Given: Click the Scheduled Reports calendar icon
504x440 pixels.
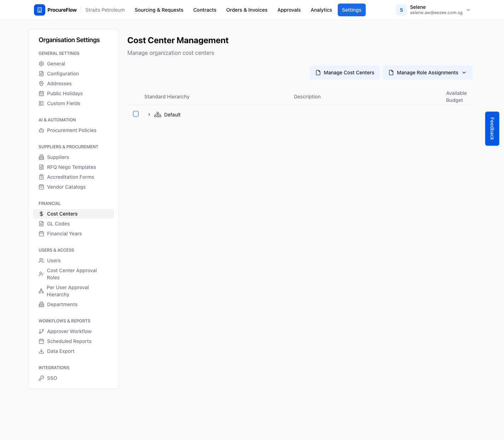Looking at the screenshot, I should coord(41,341).
